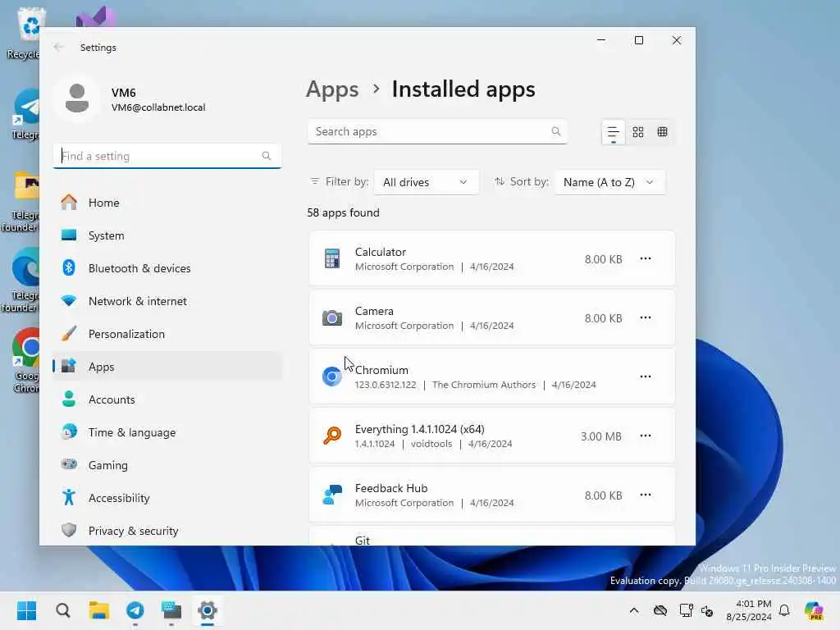840x630 pixels.
Task: Click the back arrow in Settings header
Action: click(x=58, y=47)
